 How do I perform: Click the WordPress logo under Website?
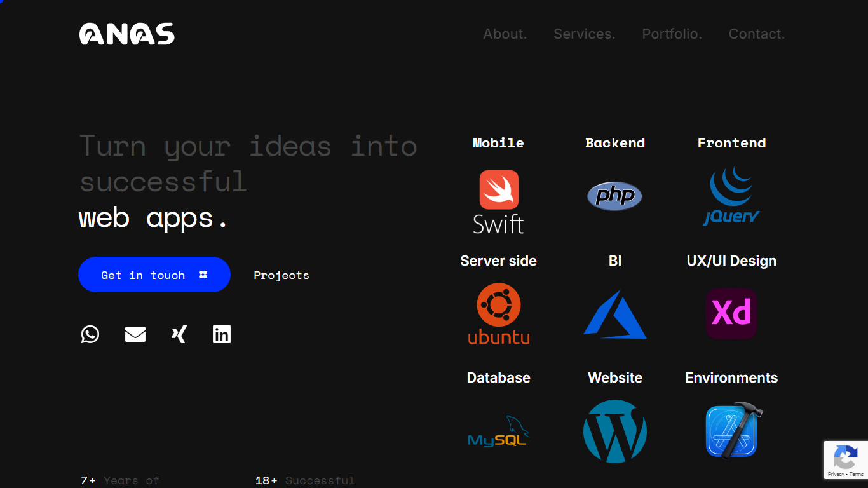pyautogui.click(x=615, y=431)
